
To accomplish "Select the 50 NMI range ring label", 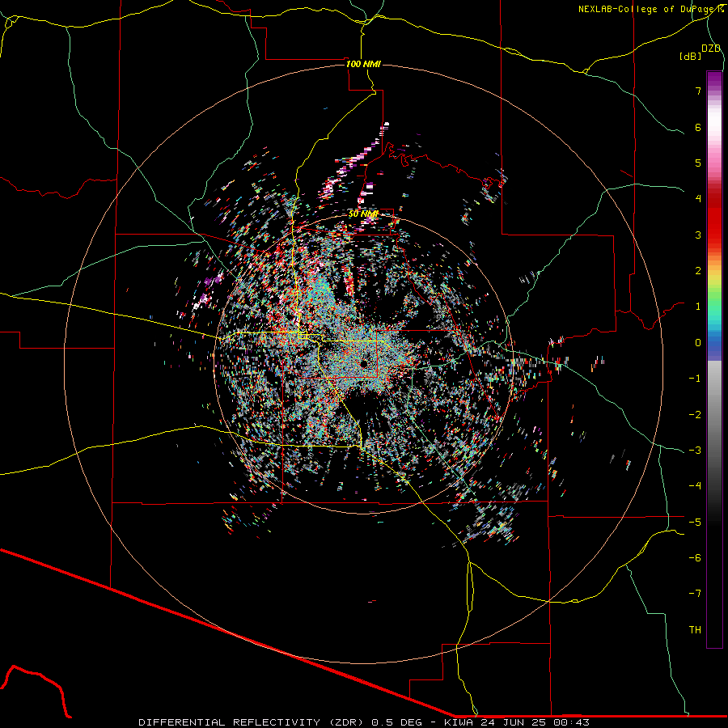I will (363, 214).
